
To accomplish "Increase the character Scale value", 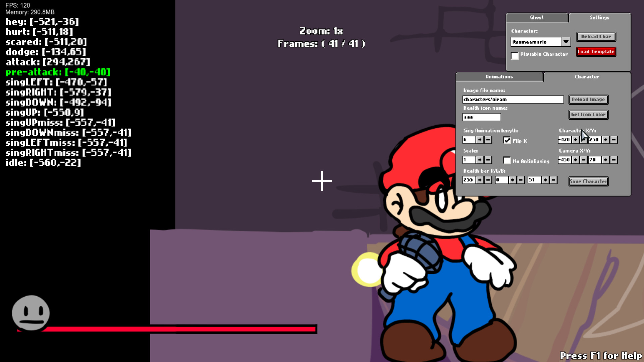I will click(480, 160).
